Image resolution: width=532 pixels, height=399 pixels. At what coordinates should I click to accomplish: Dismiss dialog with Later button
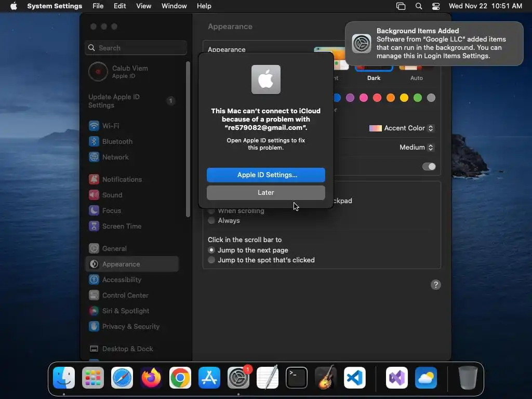click(x=266, y=193)
